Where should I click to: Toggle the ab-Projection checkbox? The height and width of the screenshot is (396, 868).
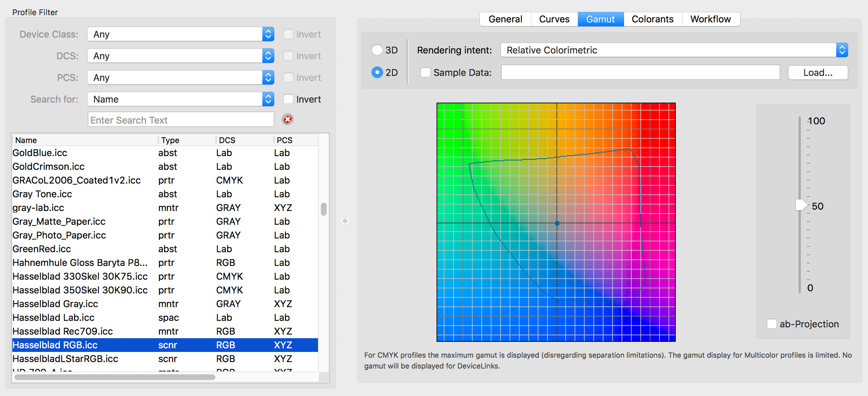[772, 324]
